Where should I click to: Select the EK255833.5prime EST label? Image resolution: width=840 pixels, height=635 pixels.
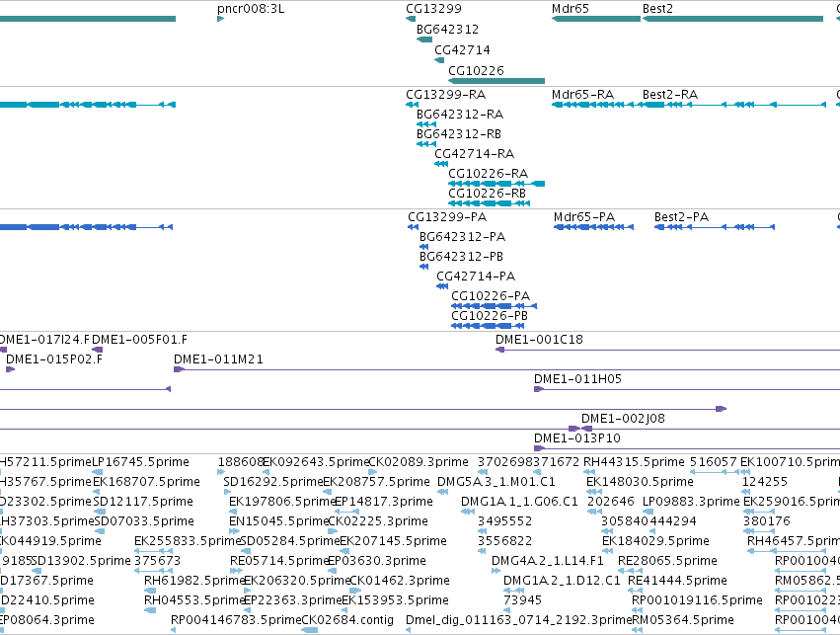point(187,541)
